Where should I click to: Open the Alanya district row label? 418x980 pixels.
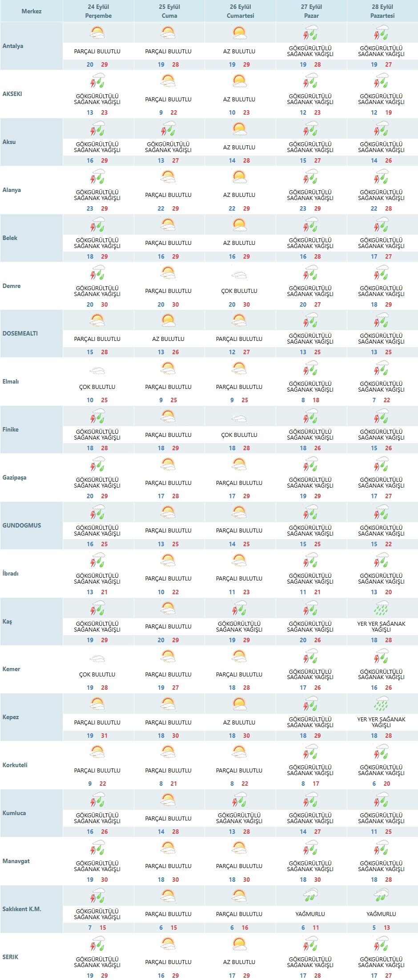[x=12, y=190]
